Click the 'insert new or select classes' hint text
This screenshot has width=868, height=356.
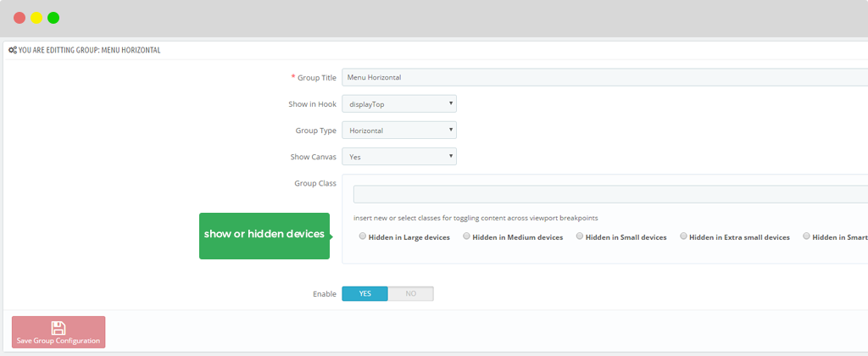pyautogui.click(x=476, y=218)
